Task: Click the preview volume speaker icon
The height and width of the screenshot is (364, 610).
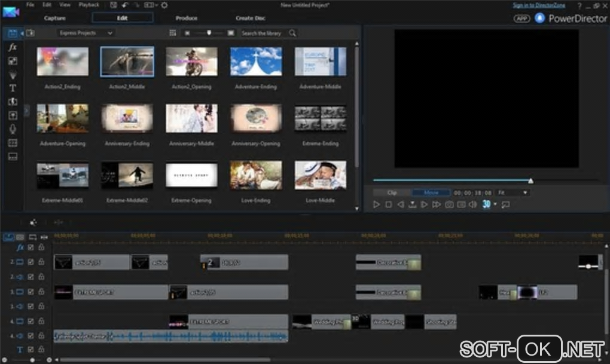Action: [472, 204]
